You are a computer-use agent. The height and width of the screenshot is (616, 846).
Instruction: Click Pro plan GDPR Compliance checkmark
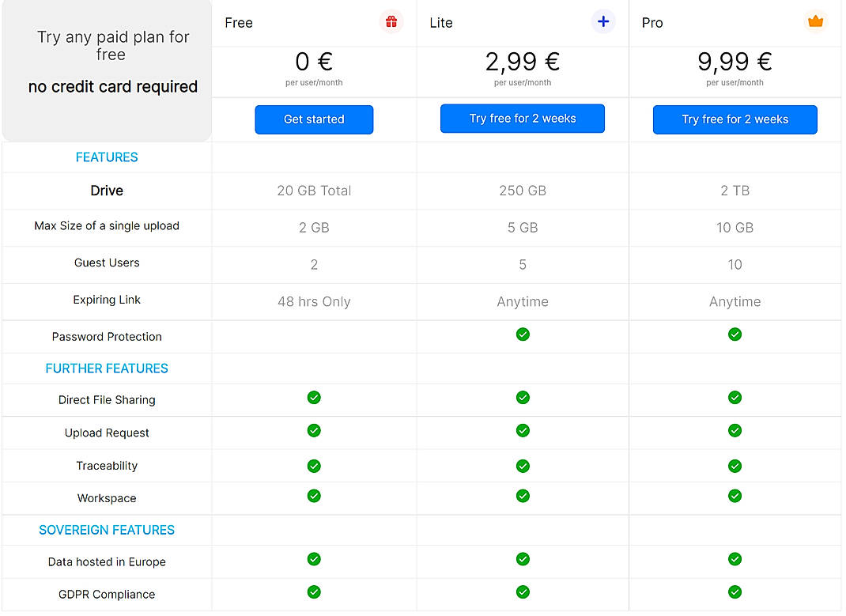click(x=735, y=591)
